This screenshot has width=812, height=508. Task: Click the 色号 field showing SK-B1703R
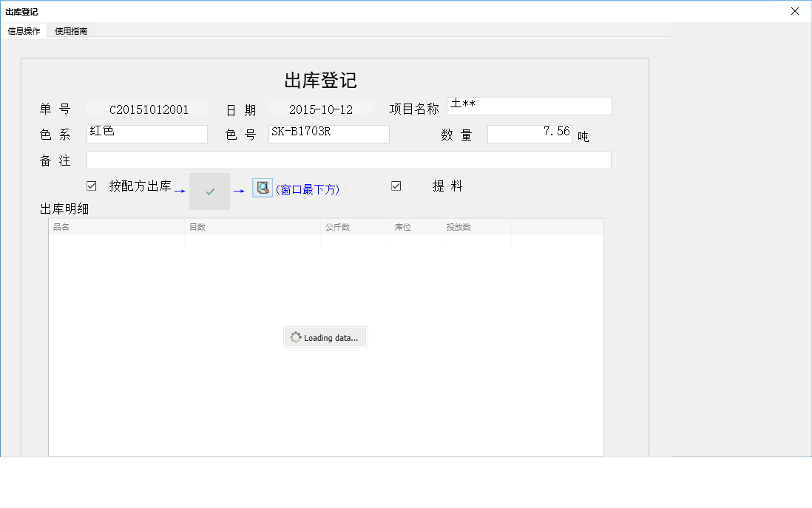click(328, 134)
